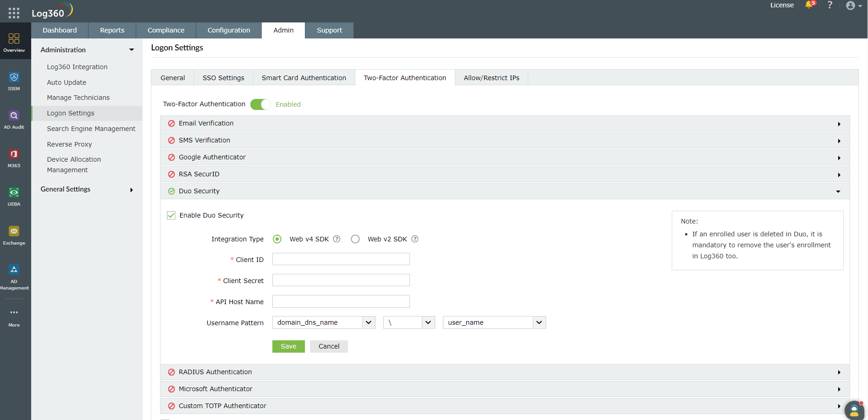Open user_name pattern dropdown

pos(494,322)
